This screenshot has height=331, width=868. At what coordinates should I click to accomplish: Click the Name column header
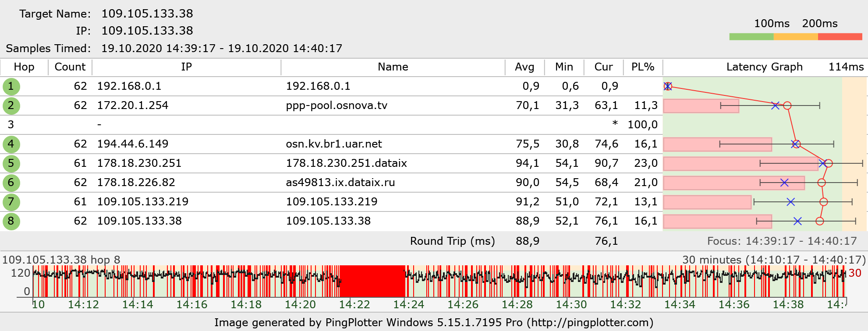393,67
